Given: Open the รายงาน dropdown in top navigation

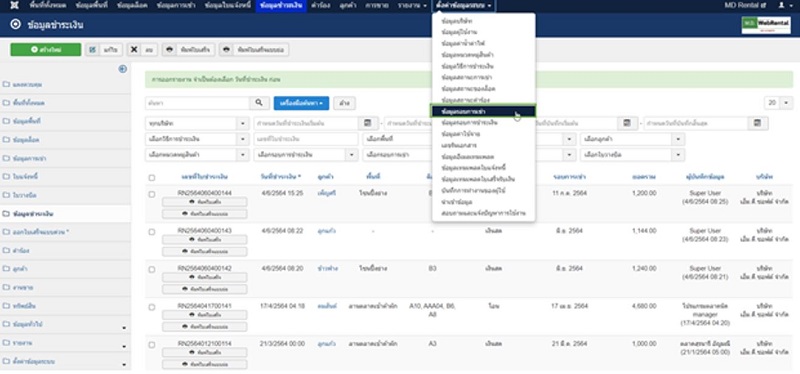Looking at the screenshot, I should click(x=412, y=5).
